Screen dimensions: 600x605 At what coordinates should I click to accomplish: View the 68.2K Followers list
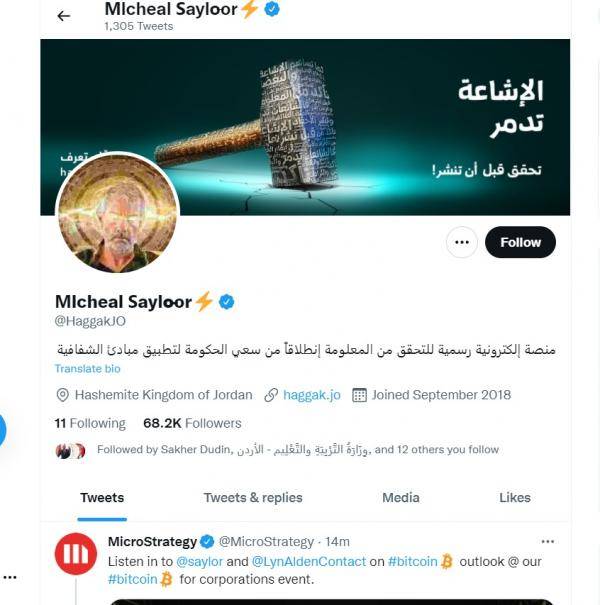tap(192, 423)
